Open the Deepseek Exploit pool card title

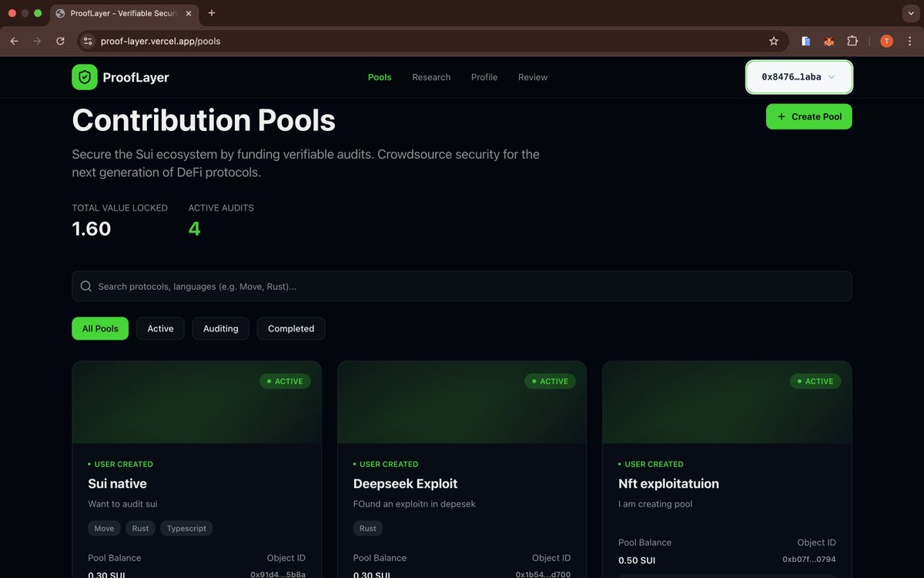[405, 484]
